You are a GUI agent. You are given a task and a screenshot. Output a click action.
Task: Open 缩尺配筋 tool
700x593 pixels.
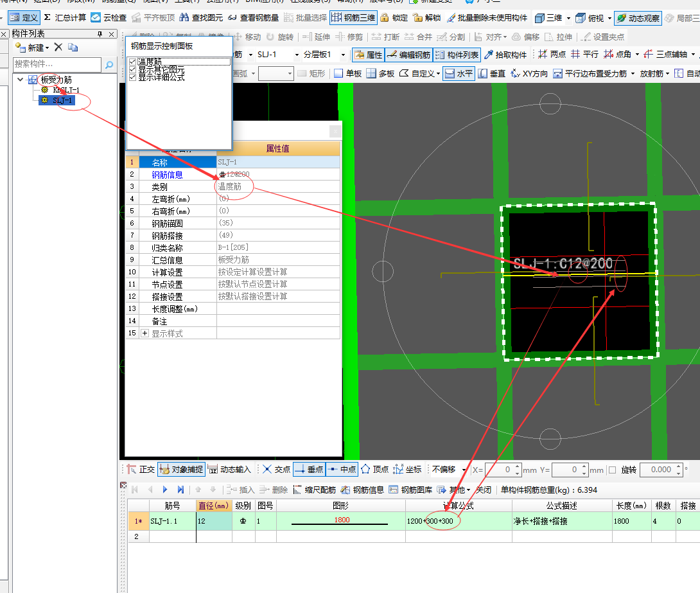point(314,490)
